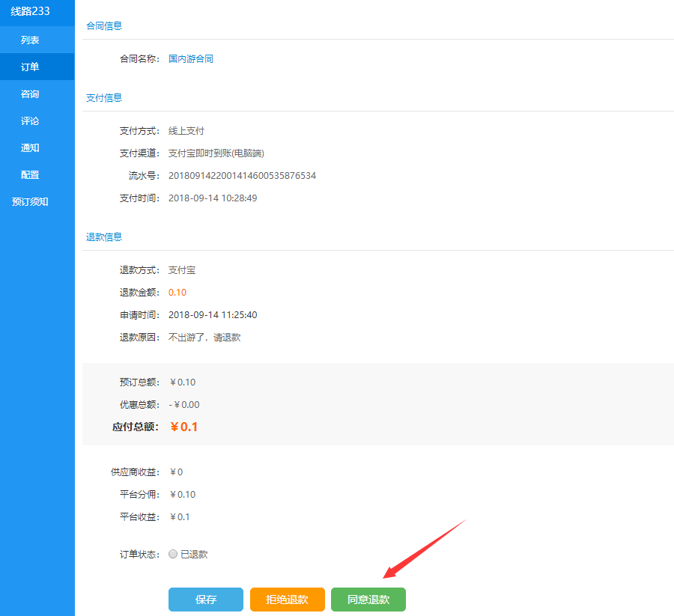Click the orange 退款金额 value 0.10
Screen dimensions: 674x616
[x=177, y=292]
